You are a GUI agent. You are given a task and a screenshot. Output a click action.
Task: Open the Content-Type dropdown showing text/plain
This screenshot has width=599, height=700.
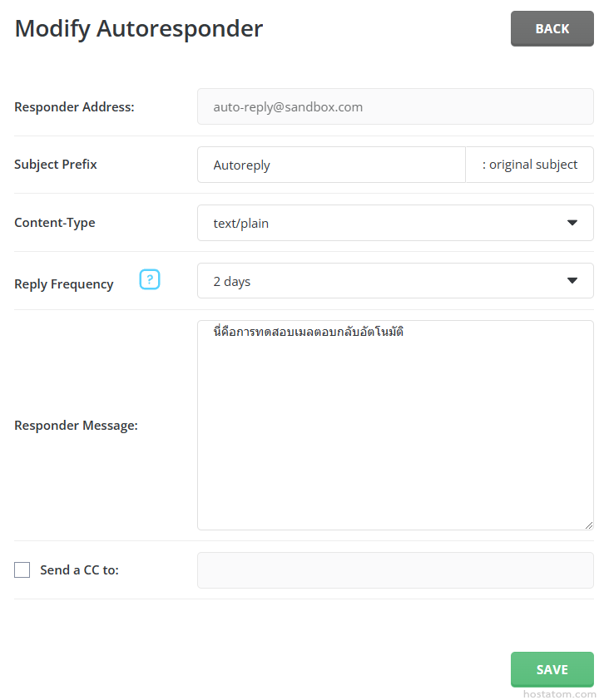(x=395, y=223)
